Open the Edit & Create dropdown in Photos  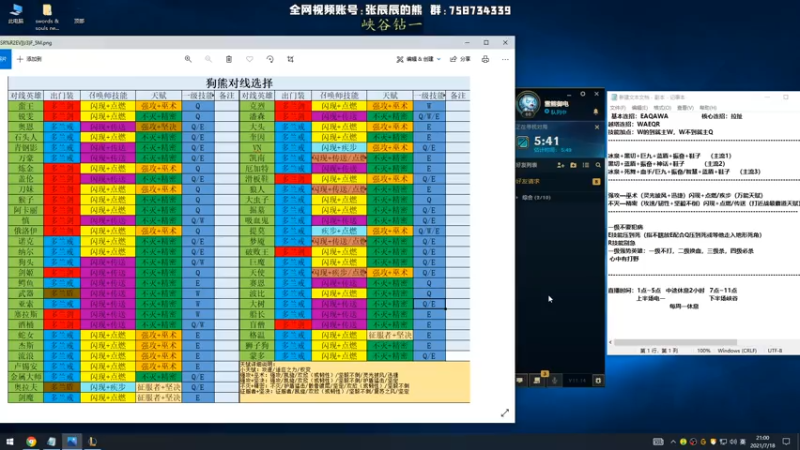[x=418, y=59]
